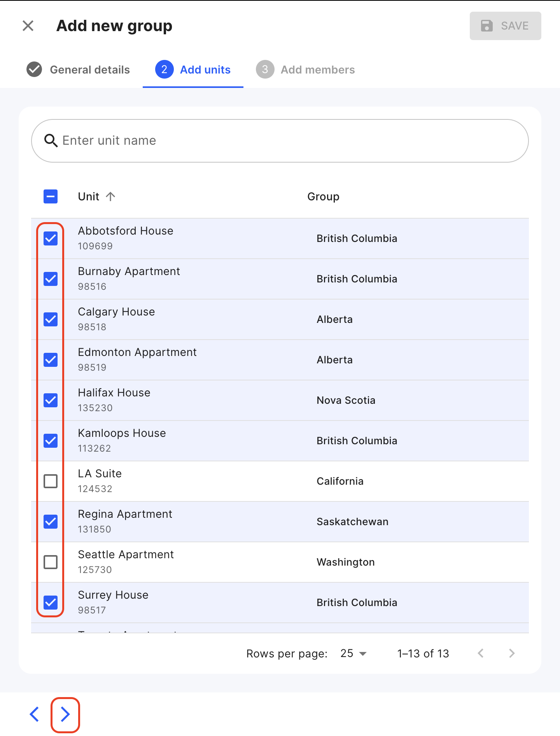The image size is (560, 736).
Task: Click the 1–13 of 13 pagination text
Action: [x=423, y=654]
